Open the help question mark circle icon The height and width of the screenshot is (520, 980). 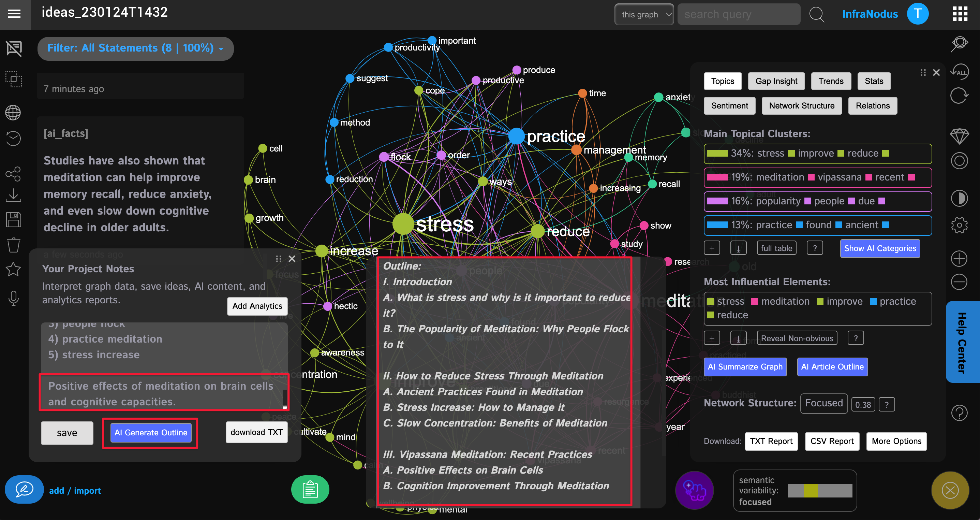pos(959,413)
